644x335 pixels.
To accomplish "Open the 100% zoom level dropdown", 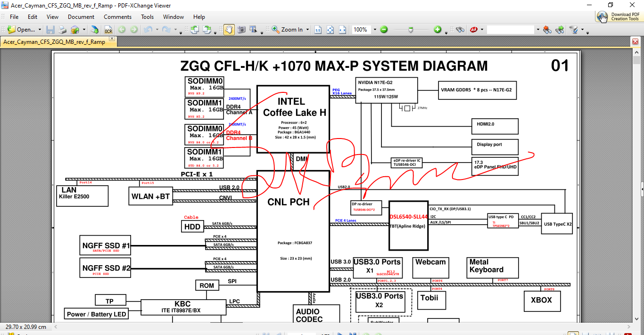I will tap(375, 30).
